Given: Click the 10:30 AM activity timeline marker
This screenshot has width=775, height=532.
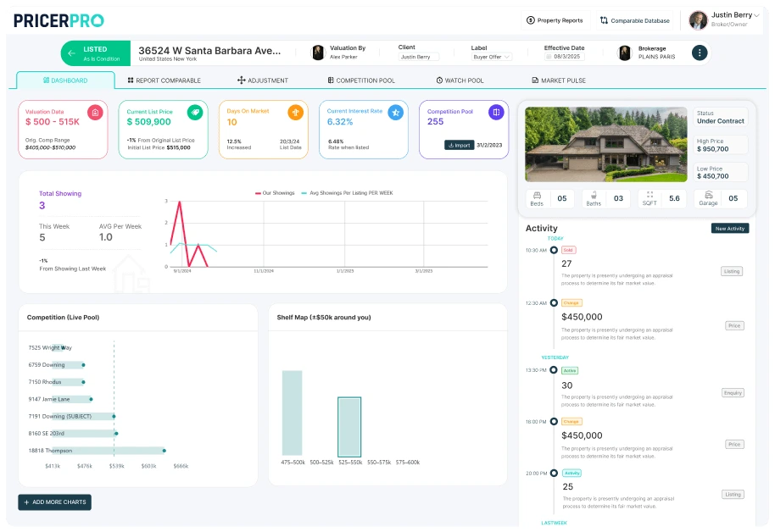Looking at the screenshot, I should 554,250.
